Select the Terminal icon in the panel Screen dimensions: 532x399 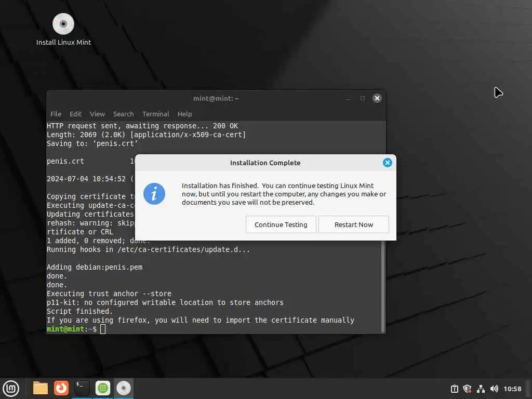click(82, 388)
